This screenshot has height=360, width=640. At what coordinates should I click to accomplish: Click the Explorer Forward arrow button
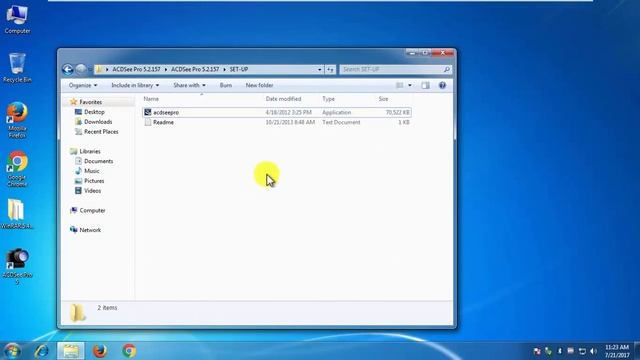pos(81,69)
